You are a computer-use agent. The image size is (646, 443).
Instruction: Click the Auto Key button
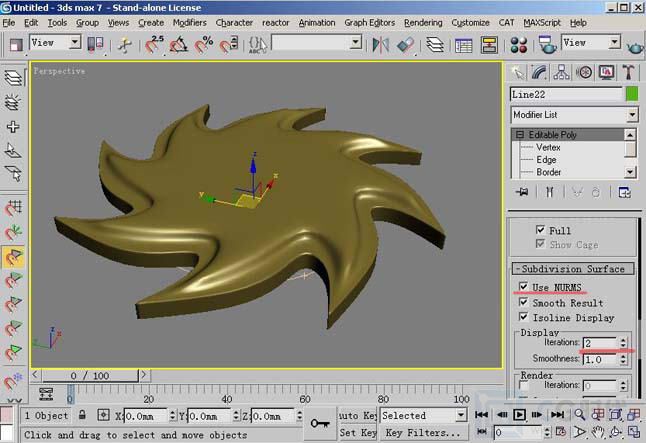358,415
